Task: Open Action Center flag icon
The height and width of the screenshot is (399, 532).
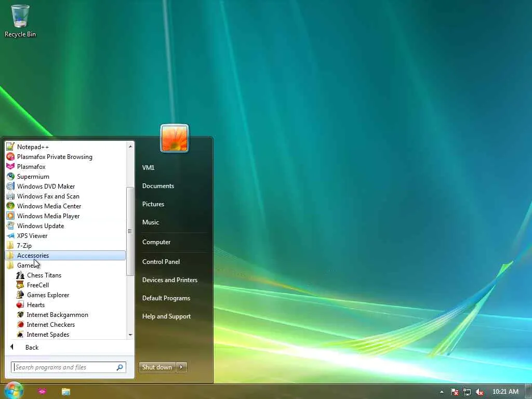Action: coord(455,392)
